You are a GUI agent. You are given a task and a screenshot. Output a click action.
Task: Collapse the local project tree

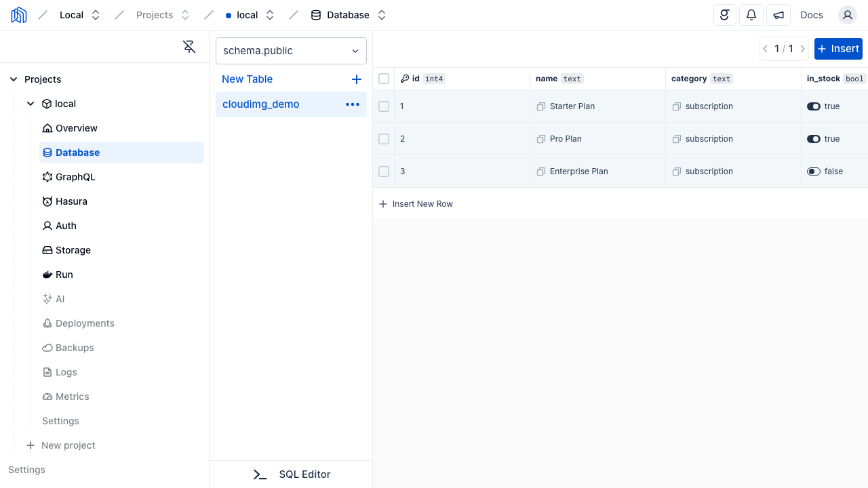point(31,104)
